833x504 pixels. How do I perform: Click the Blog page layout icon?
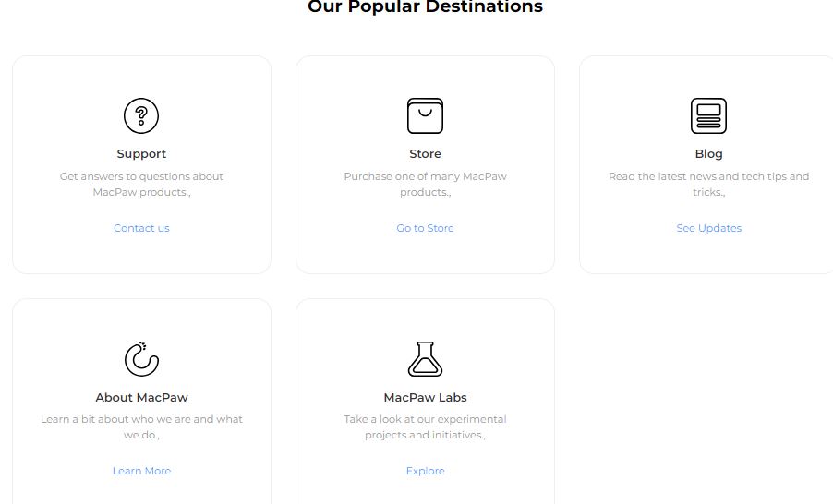coord(708,115)
